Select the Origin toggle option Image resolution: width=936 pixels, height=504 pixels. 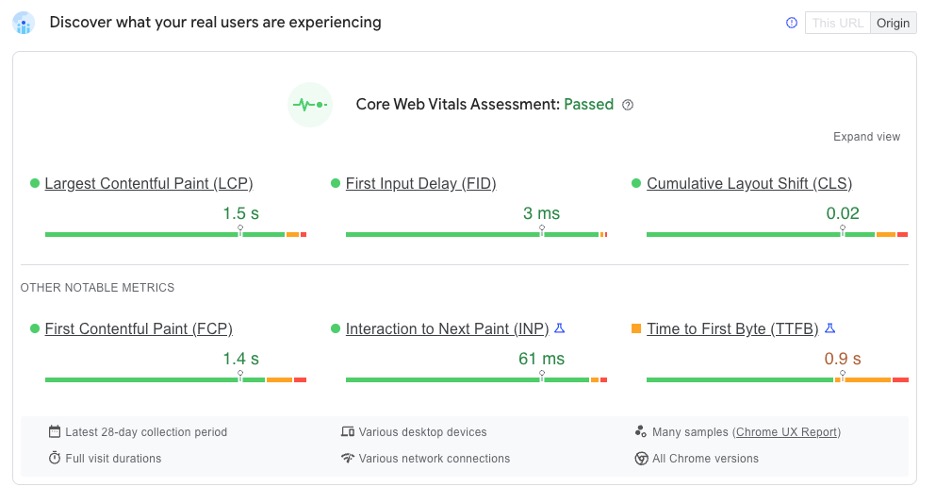click(893, 23)
